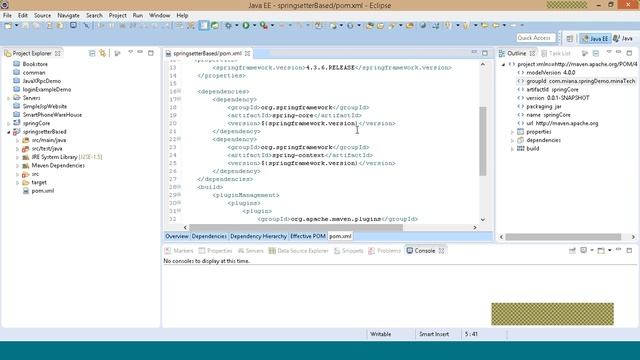Open the Project menu
The height and width of the screenshot is (360, 640).
(x=118, y=15)
